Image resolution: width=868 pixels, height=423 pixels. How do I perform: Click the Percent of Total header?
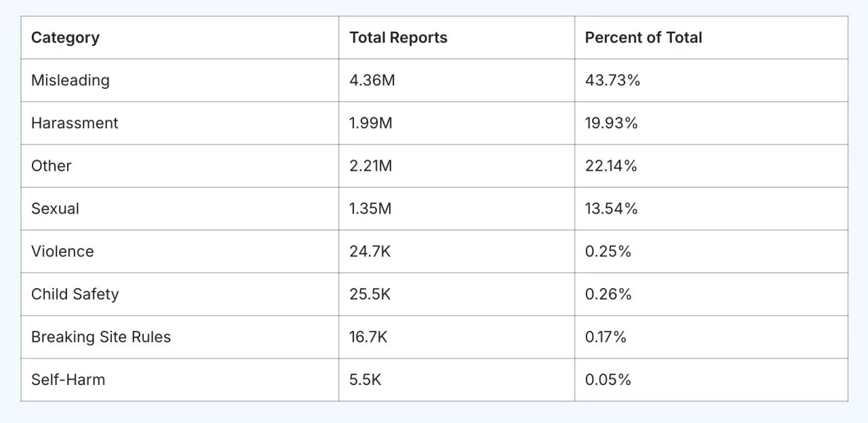coord(643,38)
